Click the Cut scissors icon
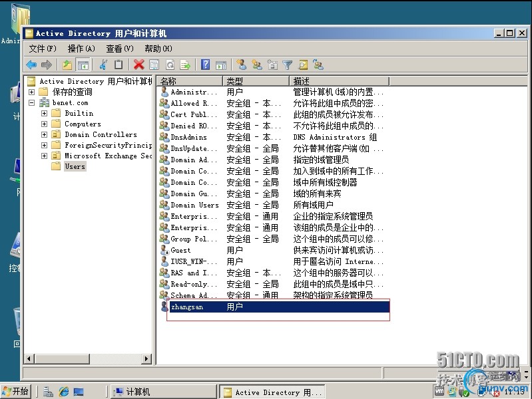 point(103,65)
